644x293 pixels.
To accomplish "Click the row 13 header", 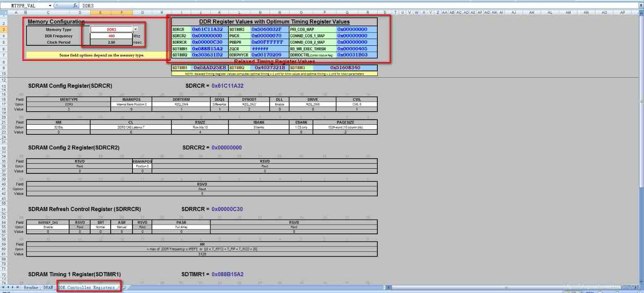I will (x=3, y=86).
